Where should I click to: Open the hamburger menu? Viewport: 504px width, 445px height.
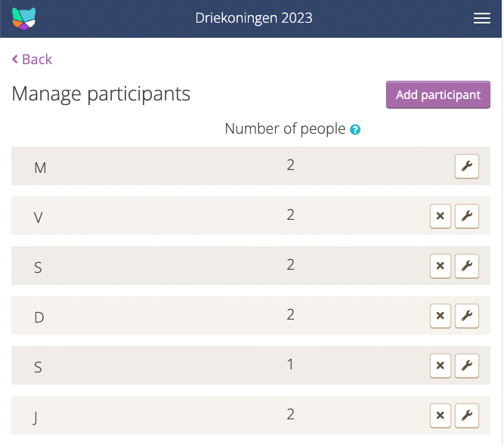482,18
